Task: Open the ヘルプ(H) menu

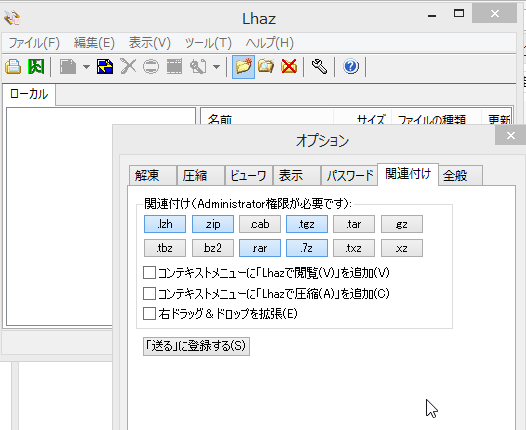Action: pyautogui.click(x=270, y=43)
